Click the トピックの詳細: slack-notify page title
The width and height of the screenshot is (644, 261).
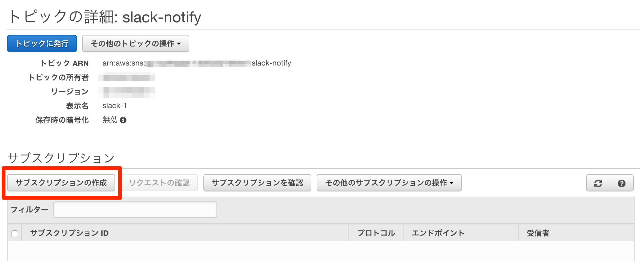coord(105,16)
